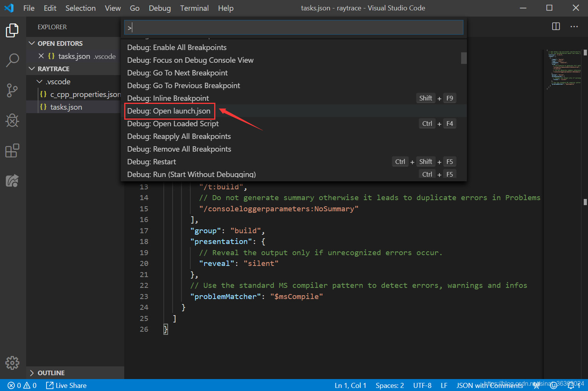Open the Explorer view in activity bar
This screenshot has width=588, height=391.
click(12, 30)
